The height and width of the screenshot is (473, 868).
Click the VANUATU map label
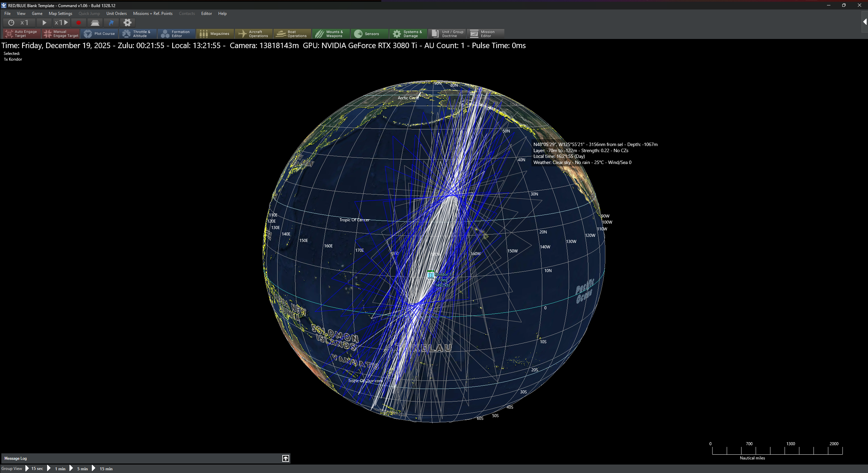[x=355, y=362]
